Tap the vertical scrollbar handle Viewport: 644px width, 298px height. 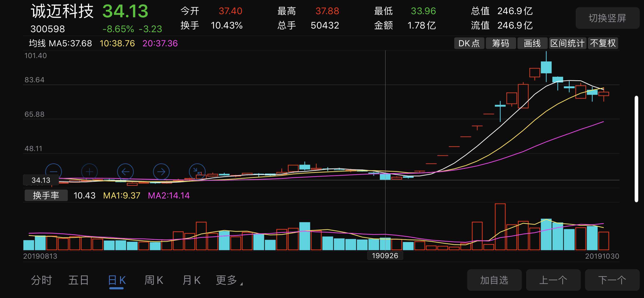click(x=636, y=149)
